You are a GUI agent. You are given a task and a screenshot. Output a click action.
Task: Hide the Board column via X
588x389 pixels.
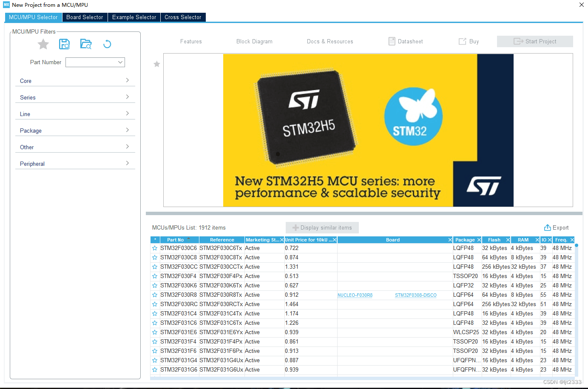[450, 240]
